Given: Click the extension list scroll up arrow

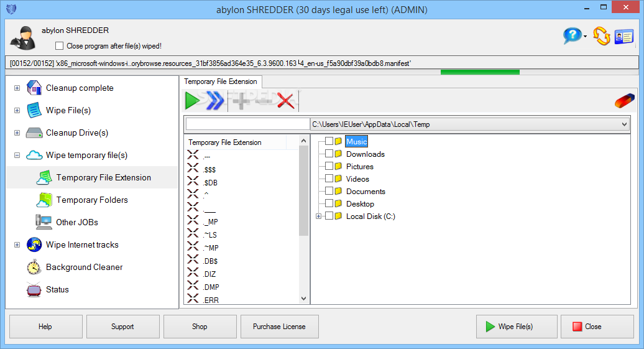Looking at the screenshot, I should pos(303,141).
